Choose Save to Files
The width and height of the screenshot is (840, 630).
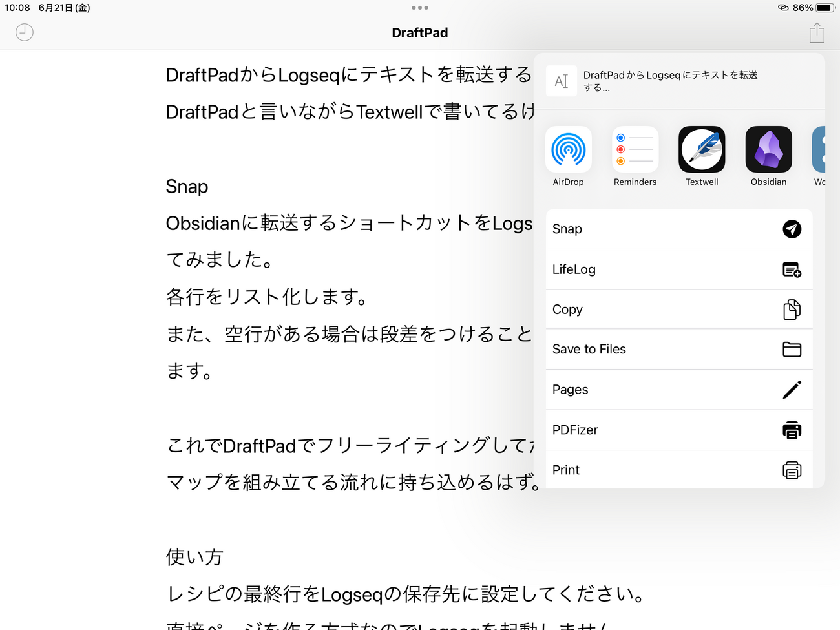[x=679, y=350]
